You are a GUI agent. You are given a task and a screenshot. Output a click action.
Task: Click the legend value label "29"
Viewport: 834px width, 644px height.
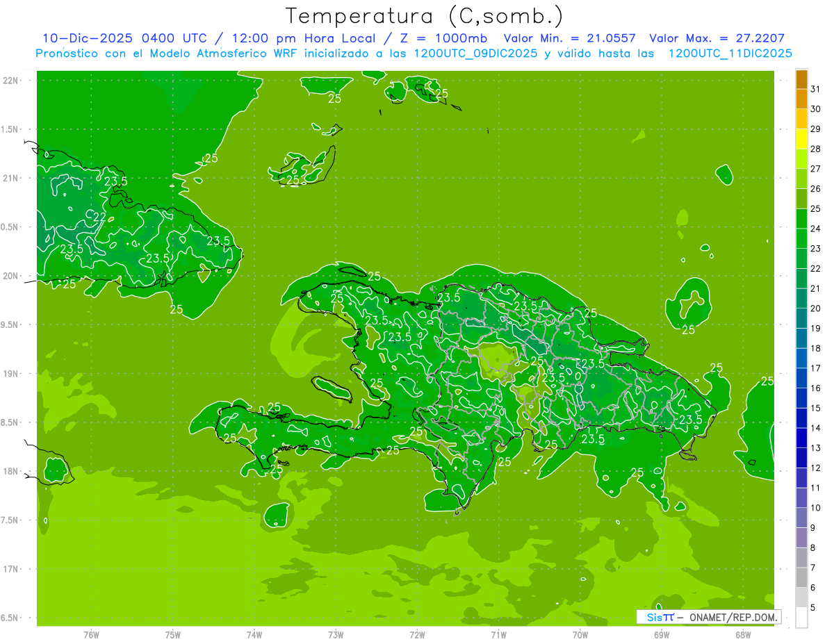click(816, 129)
